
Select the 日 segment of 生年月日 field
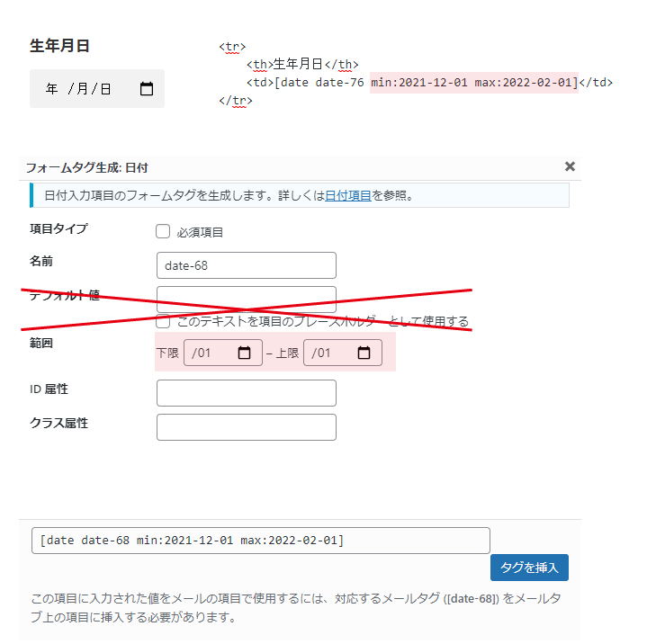pyautogui.click(x=105, y=88)
